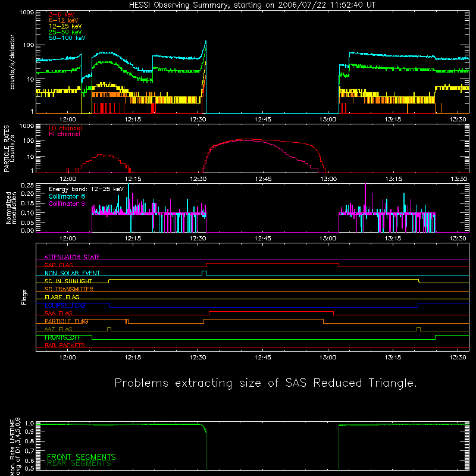
Task: Click the LO channel particle rate plateau peak
Action: tap(246, 139)
